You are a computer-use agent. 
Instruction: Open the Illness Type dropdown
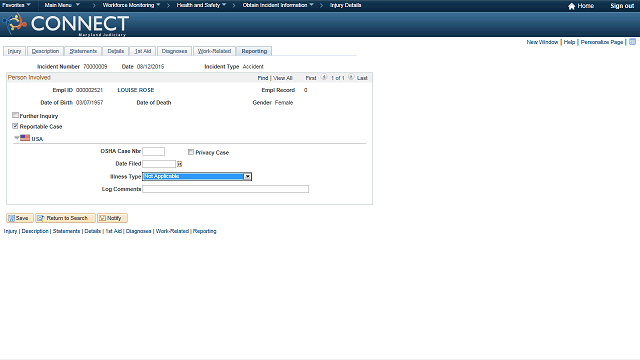[197, 176]
